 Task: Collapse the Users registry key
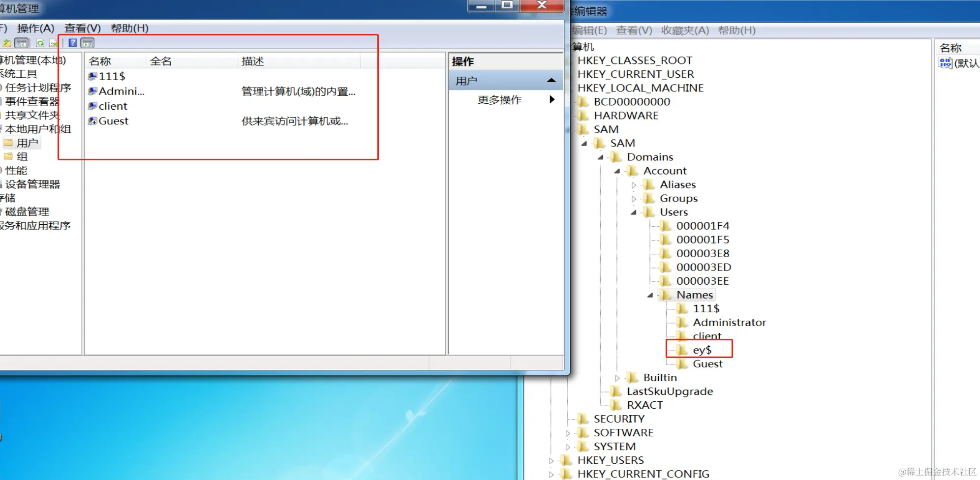[634, 212]
